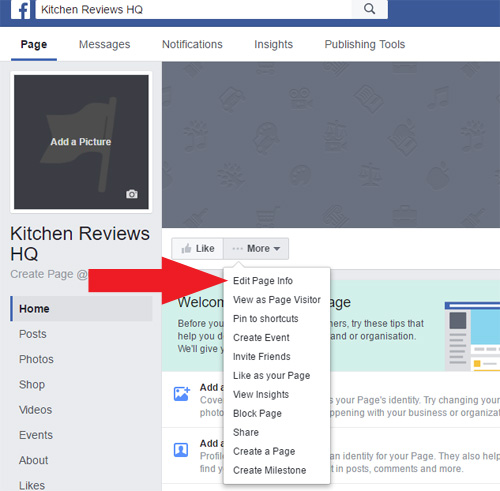Click Add a Picture profile thumbnail

[x=81, y=142]
